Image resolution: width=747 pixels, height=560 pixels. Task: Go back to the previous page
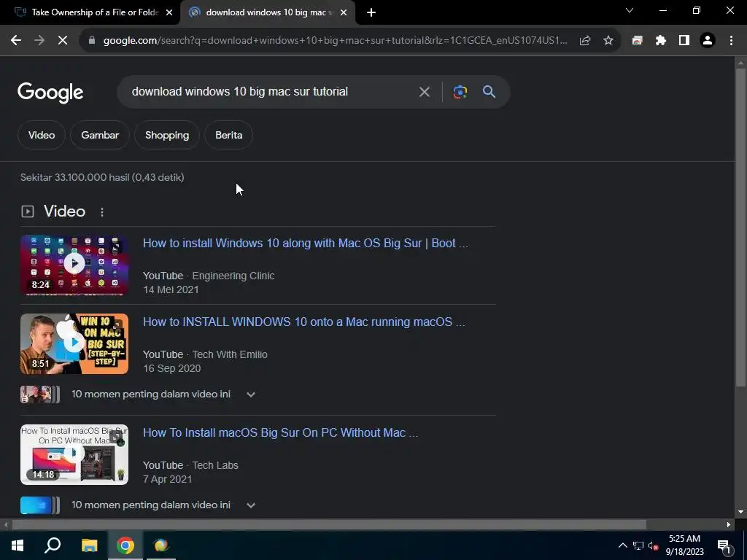tap(16, 41)
